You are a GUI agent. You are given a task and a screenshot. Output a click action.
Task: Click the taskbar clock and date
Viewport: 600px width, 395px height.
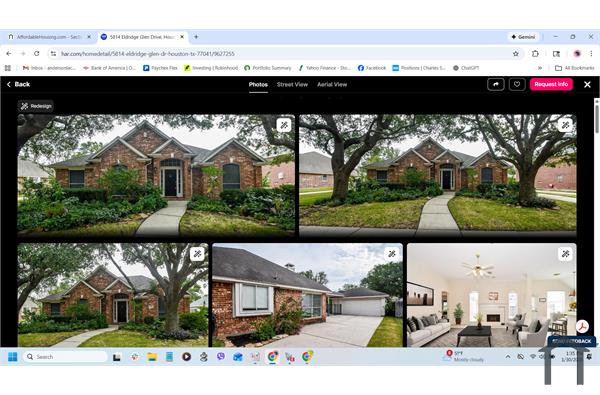[x=571, y=356]
